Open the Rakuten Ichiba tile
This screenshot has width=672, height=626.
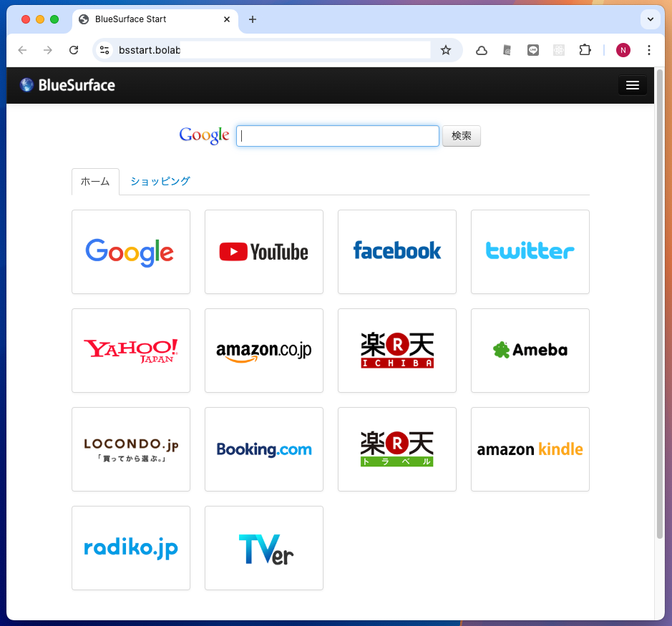[x=397, y=351]
